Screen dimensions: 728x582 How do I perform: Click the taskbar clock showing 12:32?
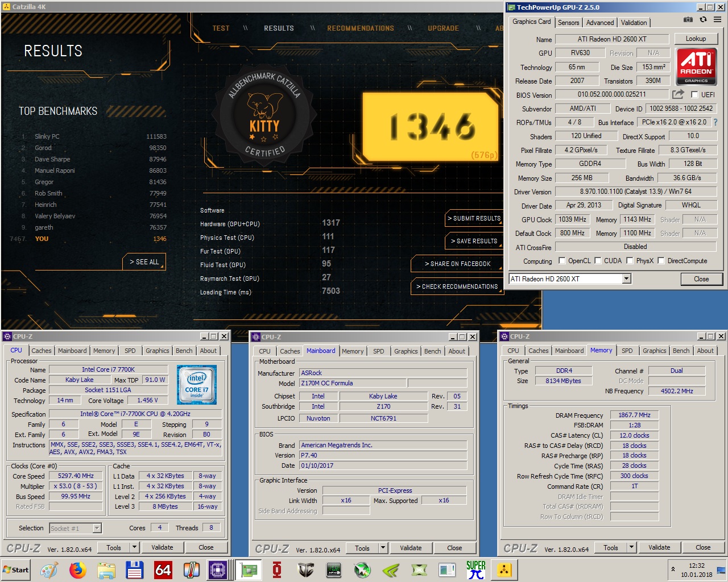[697, 566]
